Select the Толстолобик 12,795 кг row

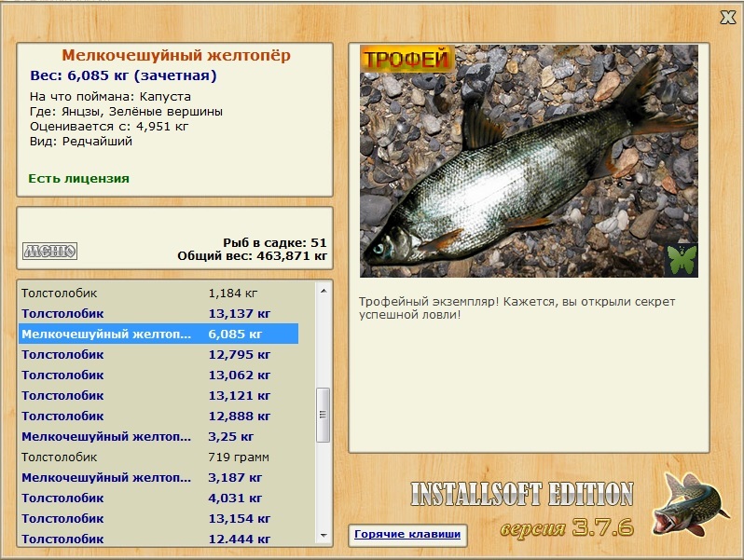(158, 355)
